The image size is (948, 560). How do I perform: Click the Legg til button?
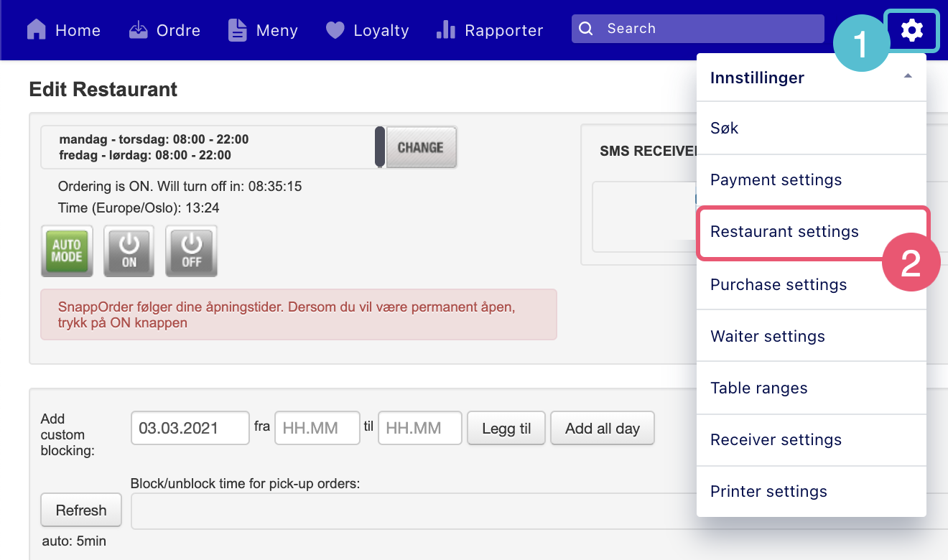tap(506, 429)
